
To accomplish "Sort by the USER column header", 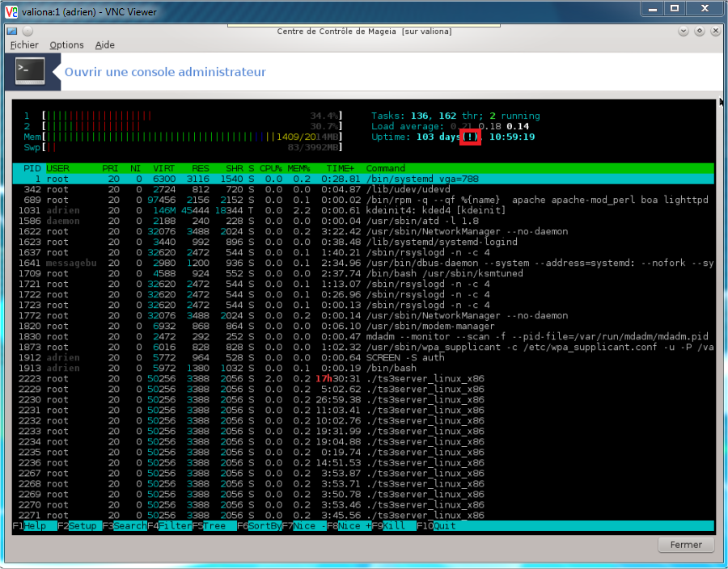I will tap(57, 168).
